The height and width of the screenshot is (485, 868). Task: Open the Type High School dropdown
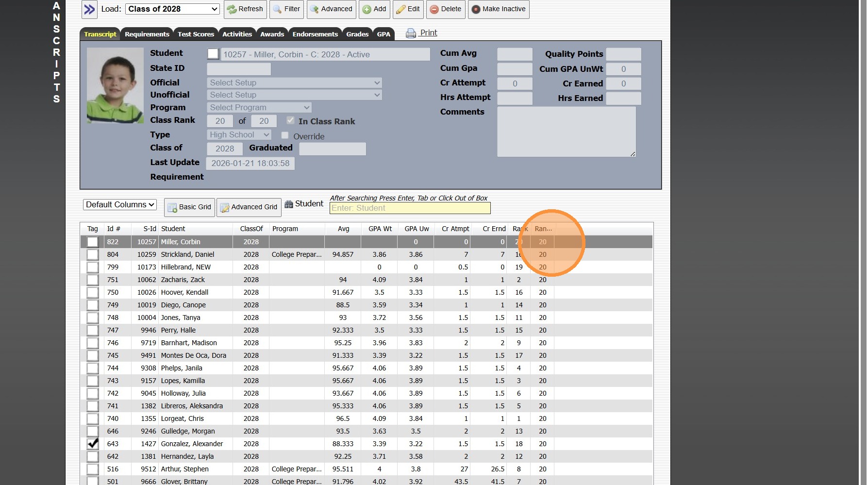[239, 134]
